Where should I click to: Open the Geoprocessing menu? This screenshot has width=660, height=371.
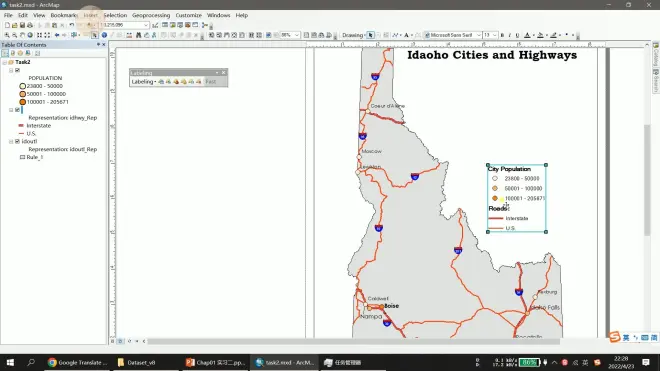pos(151,15)
